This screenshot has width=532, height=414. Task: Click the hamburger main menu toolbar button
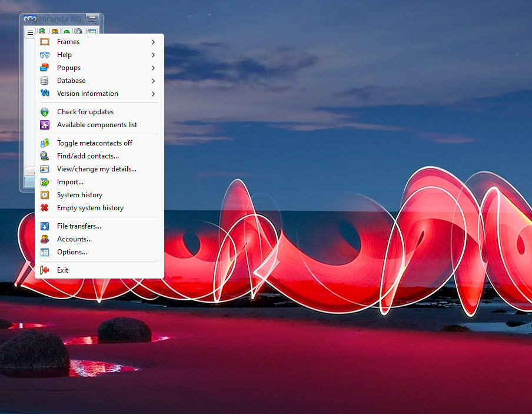tap(30, 32)
